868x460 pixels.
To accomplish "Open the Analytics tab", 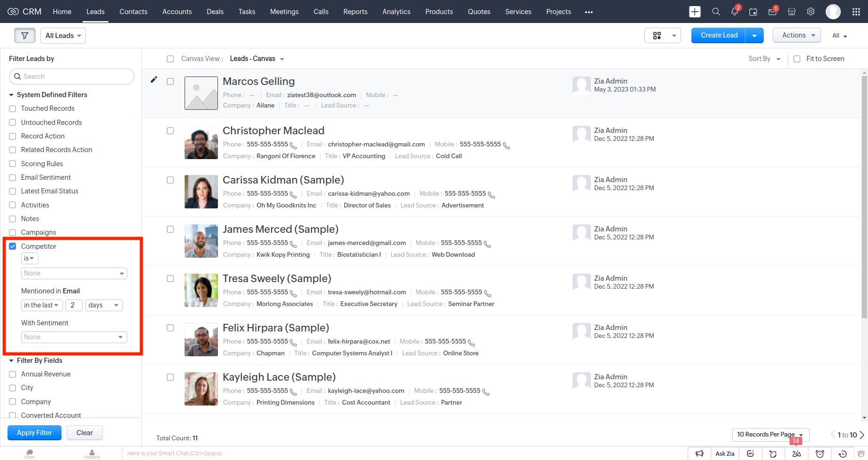I will point(396,12).
